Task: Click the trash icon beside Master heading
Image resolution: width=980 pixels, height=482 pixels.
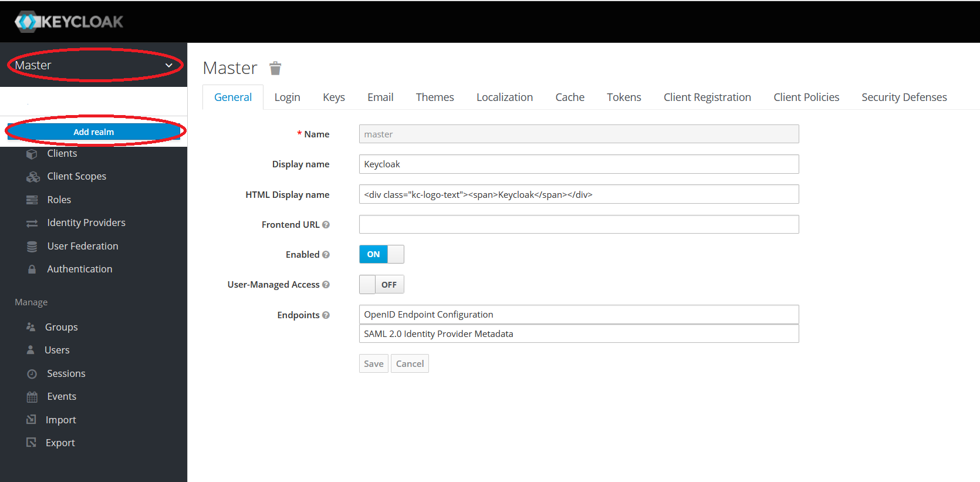Action: click(x=275, y=69)
